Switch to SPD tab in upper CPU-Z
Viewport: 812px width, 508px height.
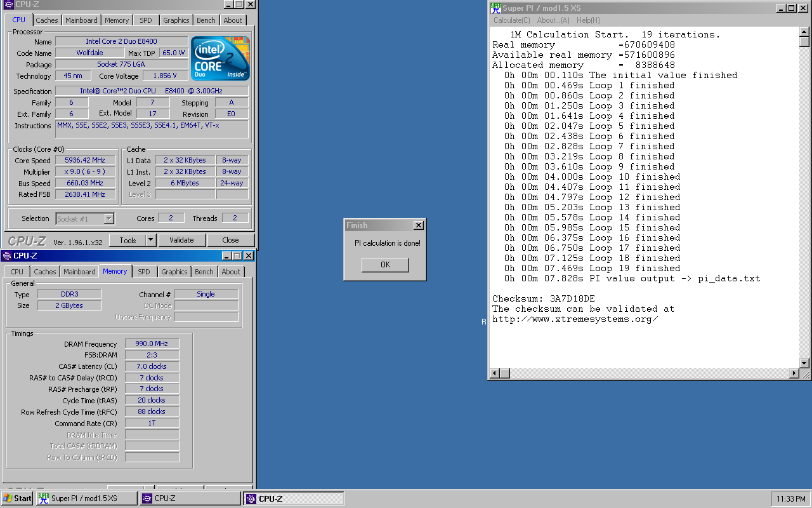coord(146,20)
